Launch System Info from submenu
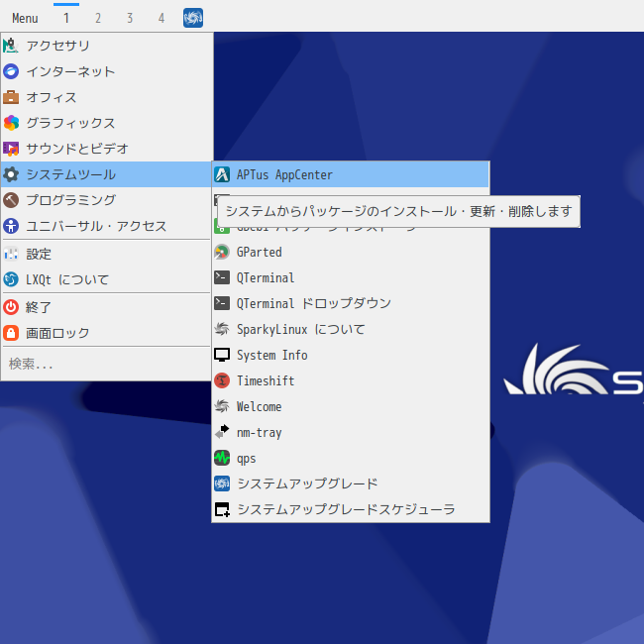 pos(351,355)
